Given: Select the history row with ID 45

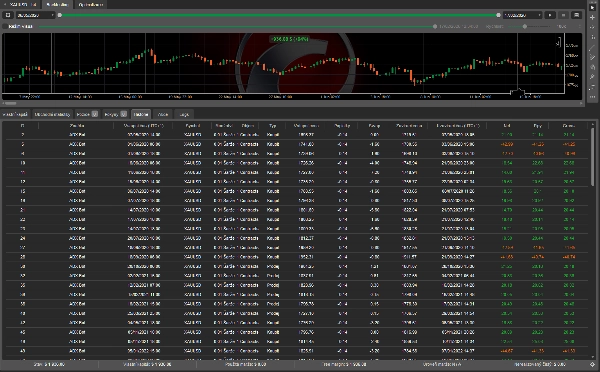Looking at the screenshot, I should point(297,332).
